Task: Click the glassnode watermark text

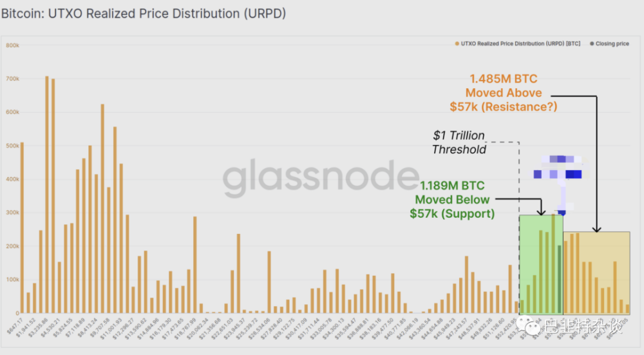Action: 321,178
